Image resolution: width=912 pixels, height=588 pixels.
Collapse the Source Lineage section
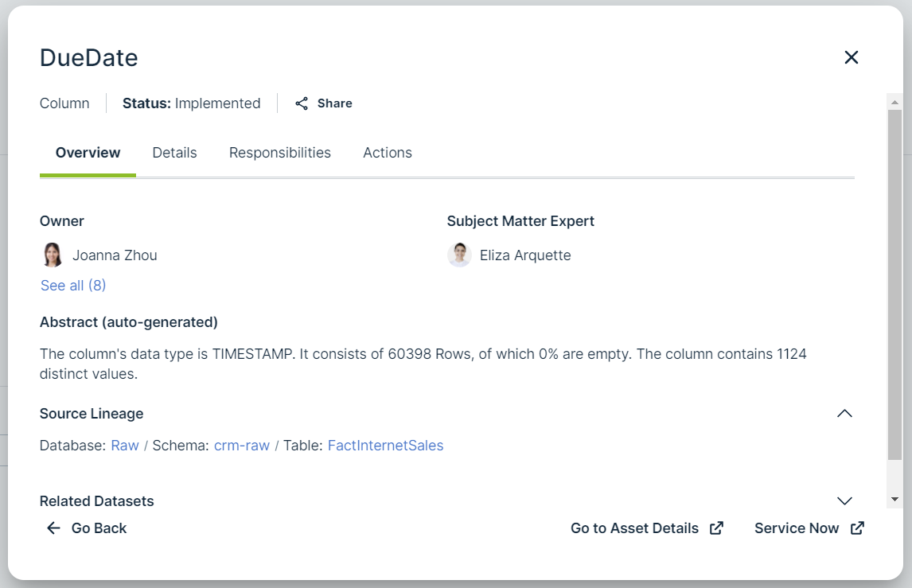(x=844, y=414)
